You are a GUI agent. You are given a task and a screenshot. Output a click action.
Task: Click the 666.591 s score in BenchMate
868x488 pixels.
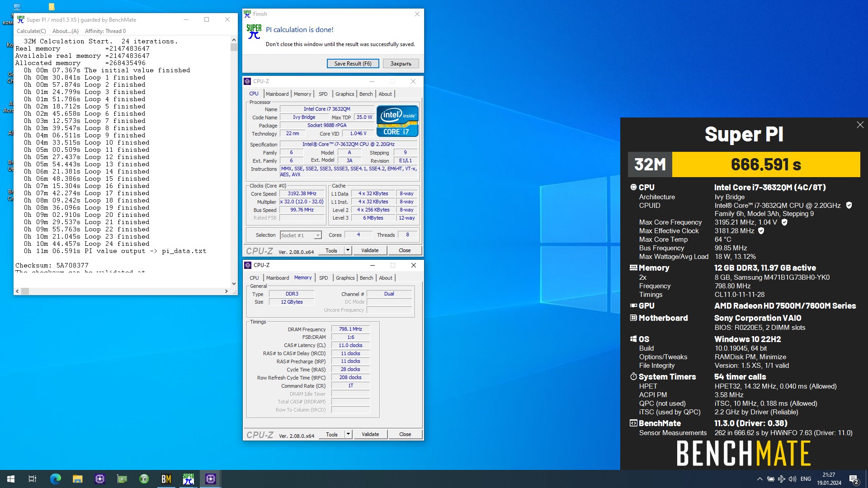click(766, 164)
